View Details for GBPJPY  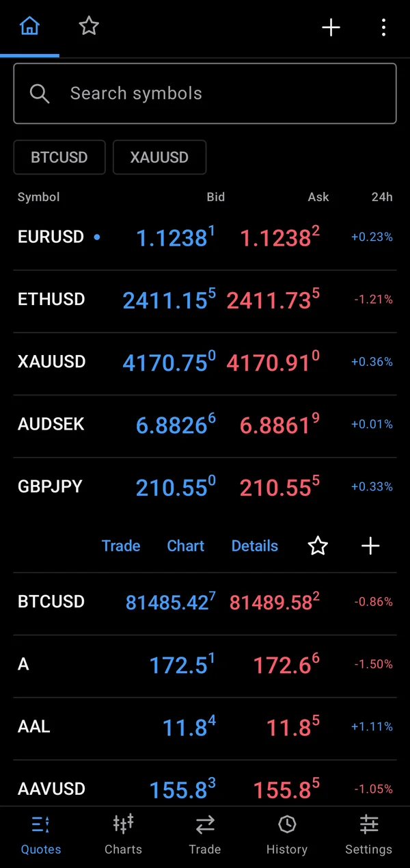tap(255, 546)
